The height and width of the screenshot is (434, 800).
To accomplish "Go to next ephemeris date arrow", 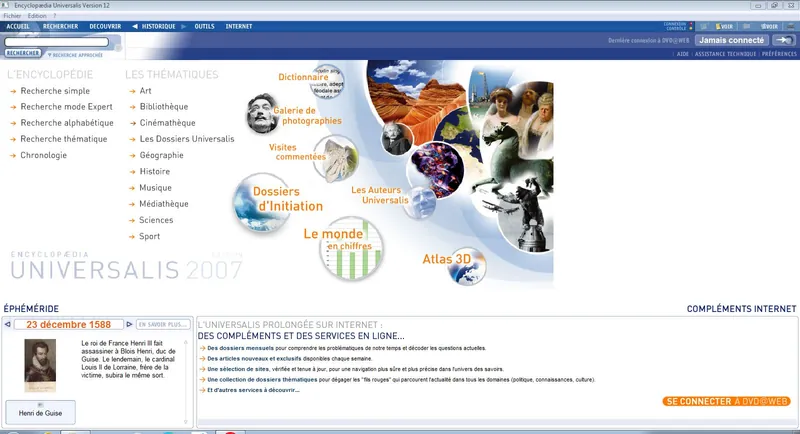I will coord(129,324).
